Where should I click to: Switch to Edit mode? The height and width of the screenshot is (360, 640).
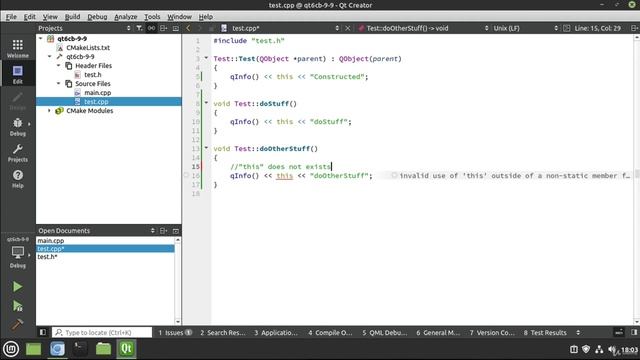(18, 75)
